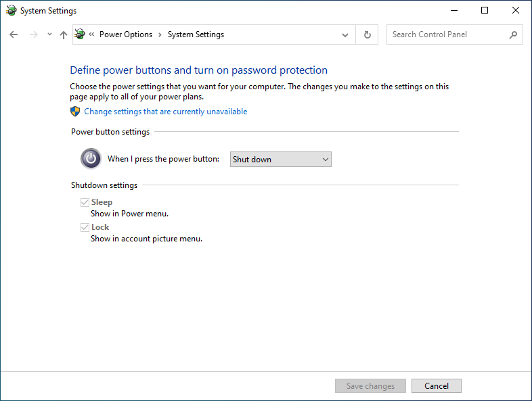This screenshot has width=532, height=401.
Task: Click the Forward navigation arrow
Action: tap(33, 34)
